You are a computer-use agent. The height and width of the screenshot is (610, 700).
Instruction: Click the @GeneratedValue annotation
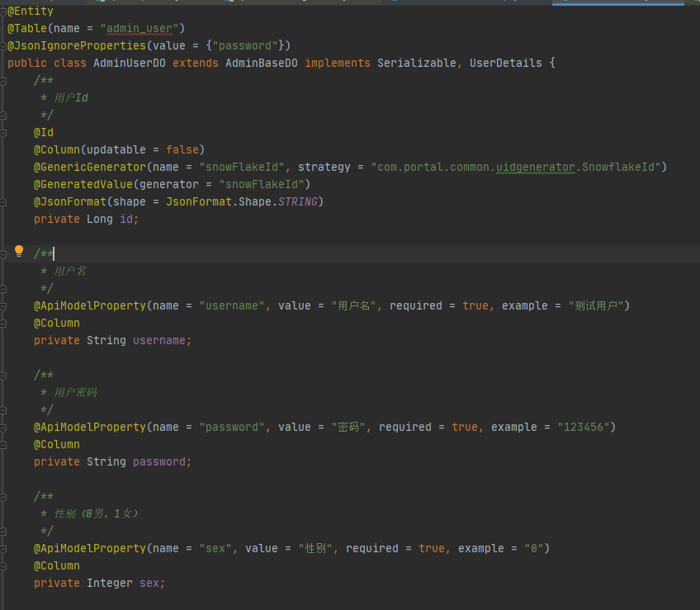(83, 184)
